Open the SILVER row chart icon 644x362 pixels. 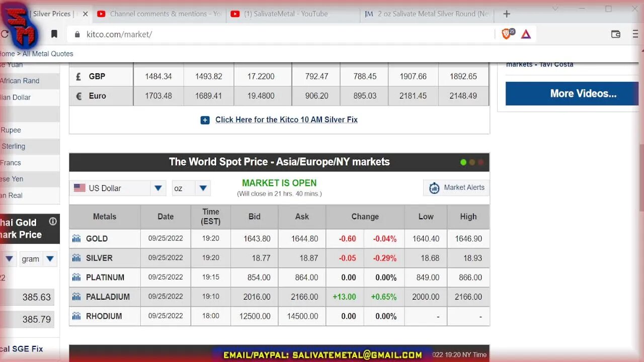click(76, 258)
